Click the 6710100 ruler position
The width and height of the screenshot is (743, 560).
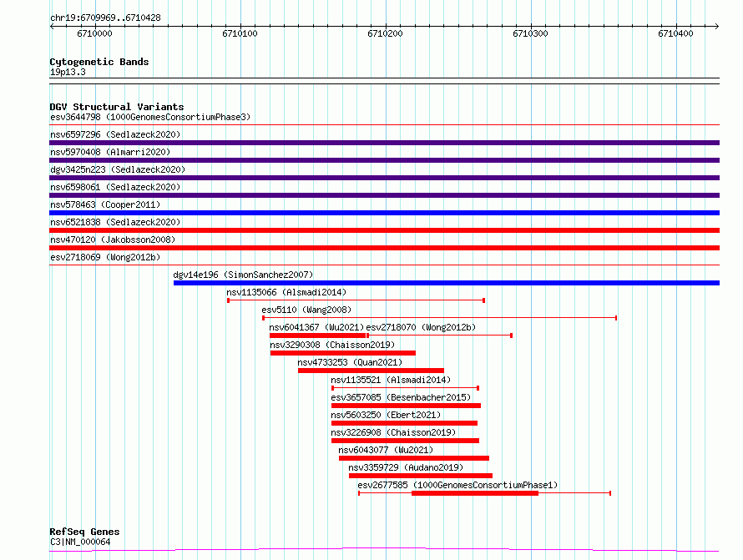[240, 33]
